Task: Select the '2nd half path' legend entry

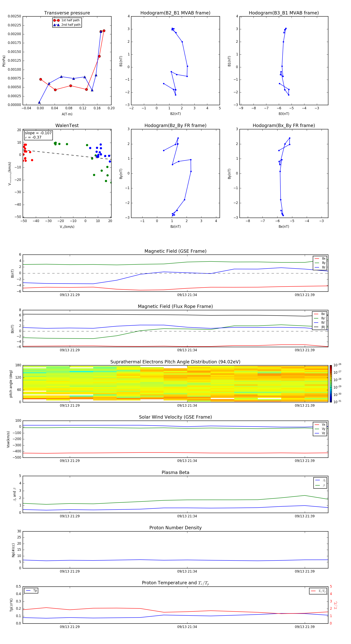Action: coord(67,25)
